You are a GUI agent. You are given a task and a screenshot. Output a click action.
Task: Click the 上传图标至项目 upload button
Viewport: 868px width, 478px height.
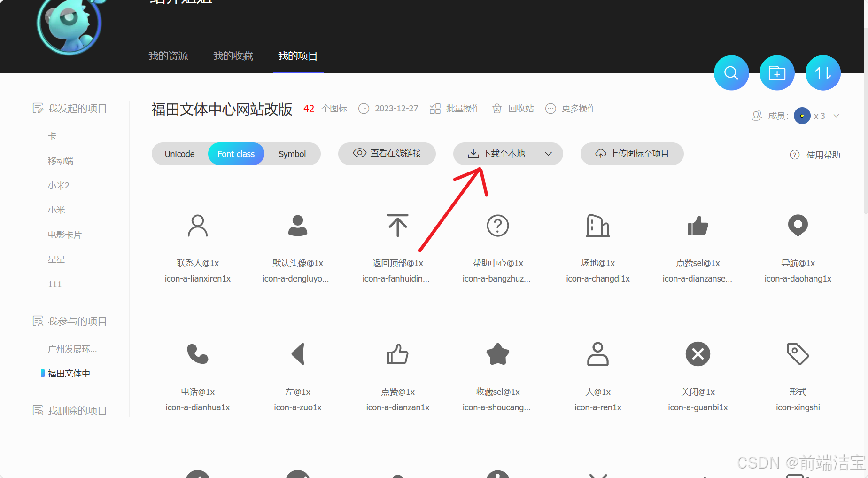632,154
